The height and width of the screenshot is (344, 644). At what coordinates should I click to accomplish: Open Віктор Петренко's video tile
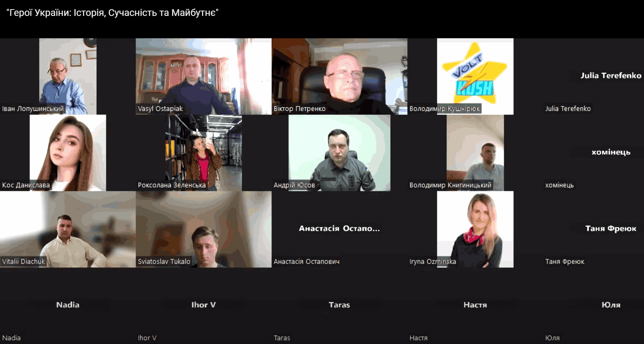point(340,76)
